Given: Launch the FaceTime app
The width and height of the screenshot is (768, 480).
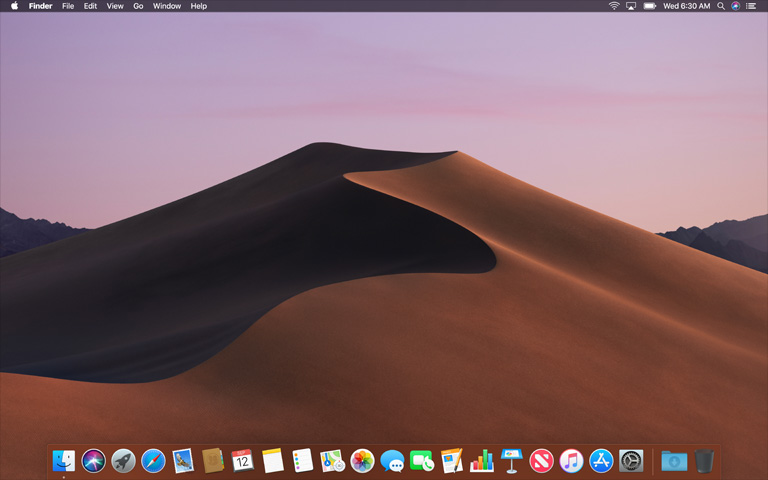Looking at the screenshot, I should tap(422, 461).
